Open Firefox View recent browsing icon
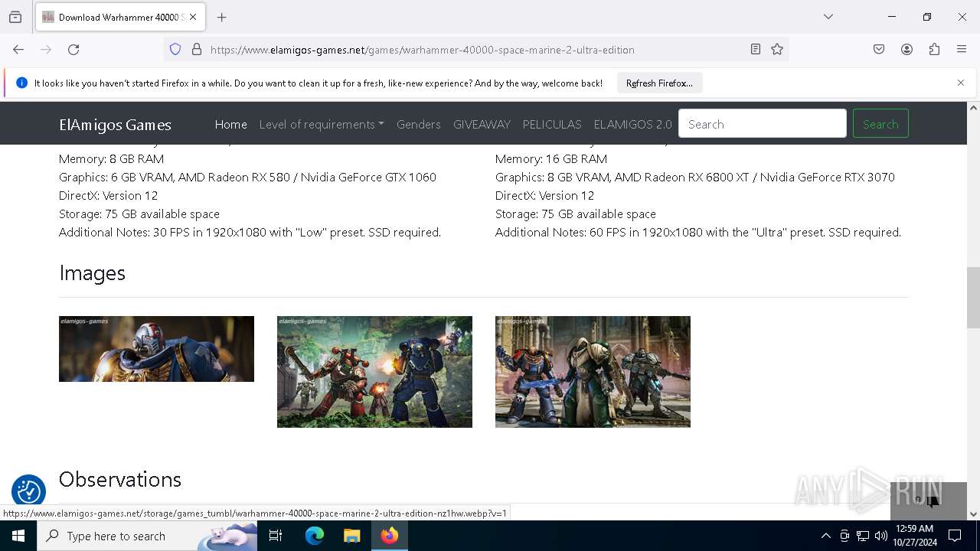The image size is (980, 551). tap(15, 17)
